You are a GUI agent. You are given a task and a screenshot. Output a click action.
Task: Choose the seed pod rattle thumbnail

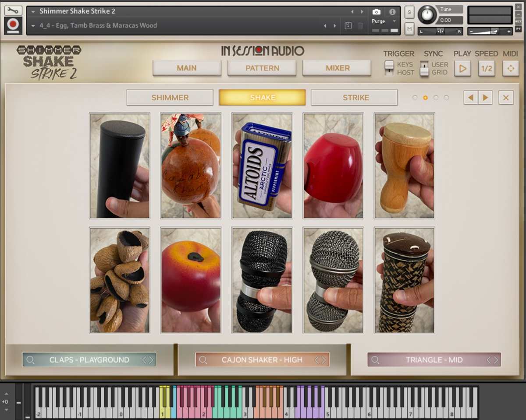click(120, 280)
